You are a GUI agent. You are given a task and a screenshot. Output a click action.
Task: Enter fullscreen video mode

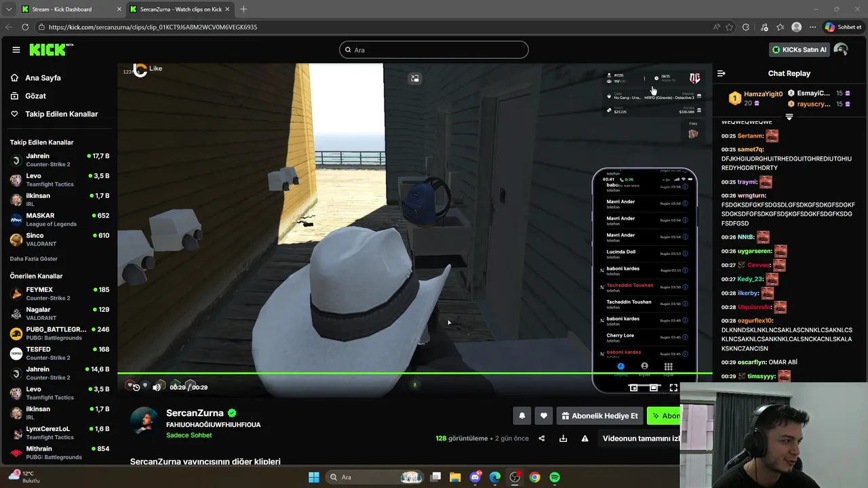(673, 388)
